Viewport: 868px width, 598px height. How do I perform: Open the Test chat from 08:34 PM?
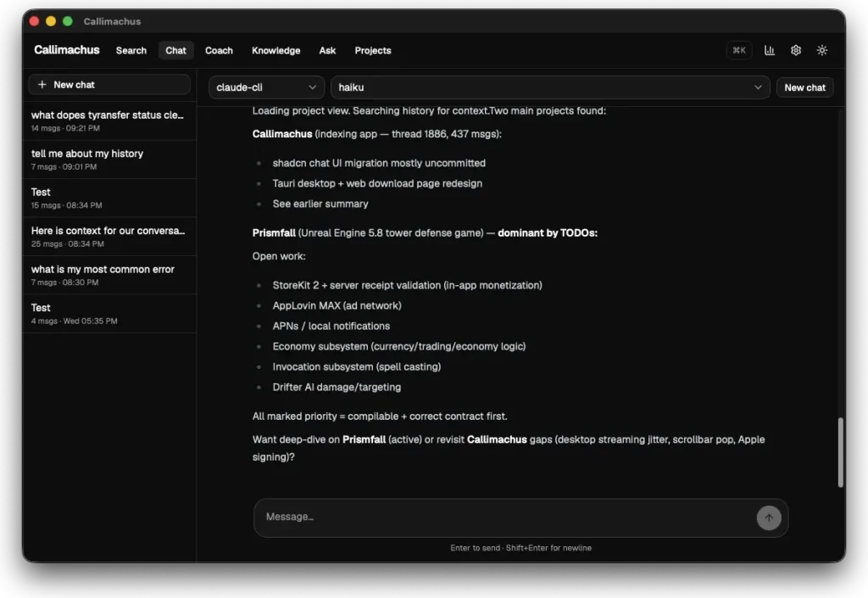pyautogui.click(x=109, y=198)
